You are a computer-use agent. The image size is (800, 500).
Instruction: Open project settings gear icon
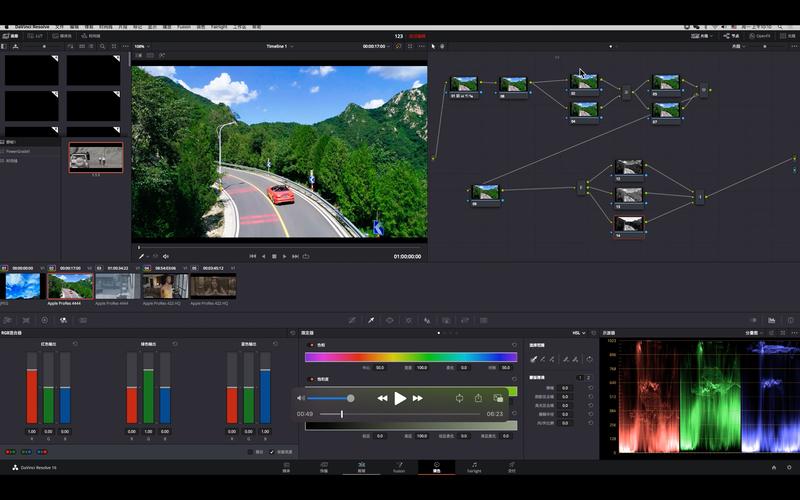[x=789, y=467]
